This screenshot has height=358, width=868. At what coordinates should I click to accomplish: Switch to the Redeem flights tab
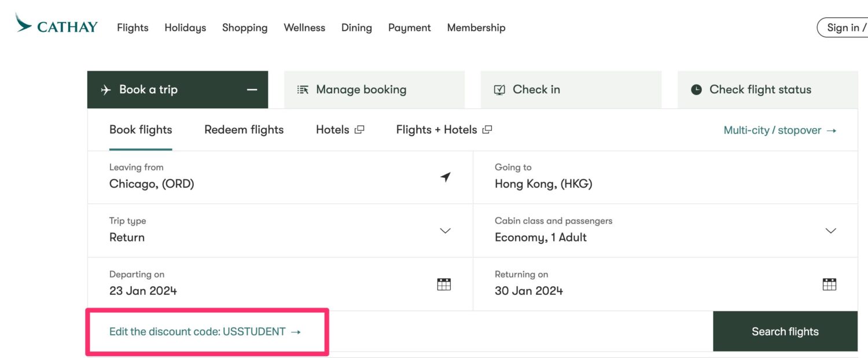[x=244, y=129]
